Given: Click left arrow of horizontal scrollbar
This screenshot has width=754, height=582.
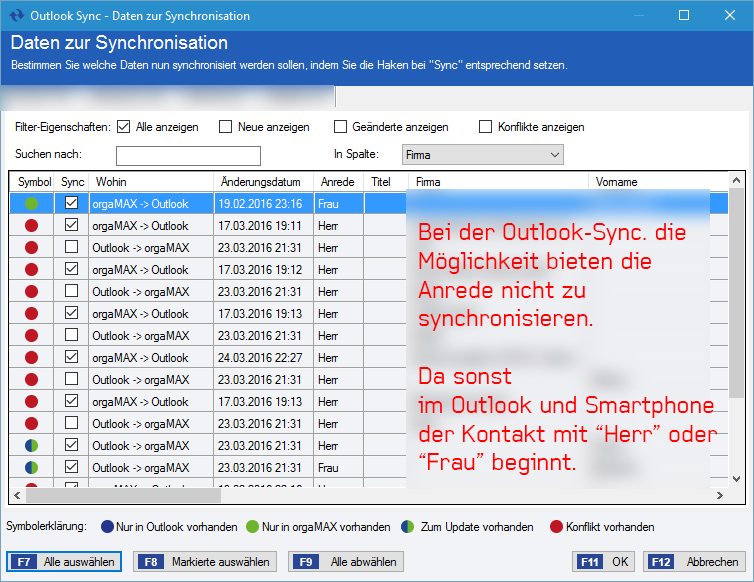Looking at the screenshot, I should click(x=17, y=495).
